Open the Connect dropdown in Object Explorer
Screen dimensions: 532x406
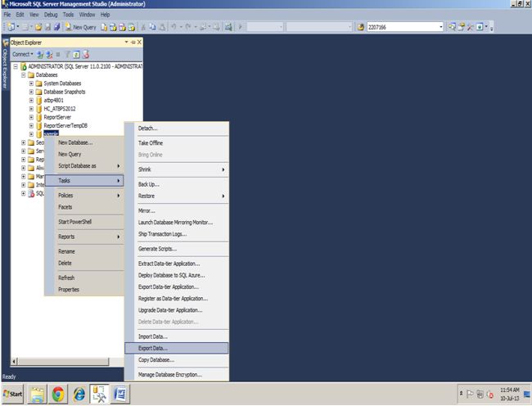click(x=23, y=54)
